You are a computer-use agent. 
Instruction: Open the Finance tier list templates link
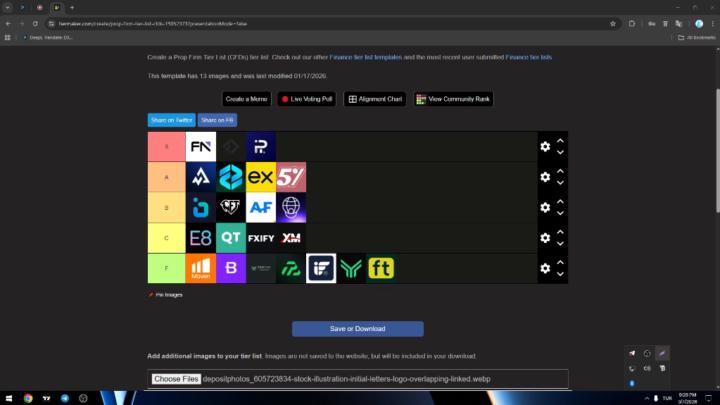[x=366, y=57]
